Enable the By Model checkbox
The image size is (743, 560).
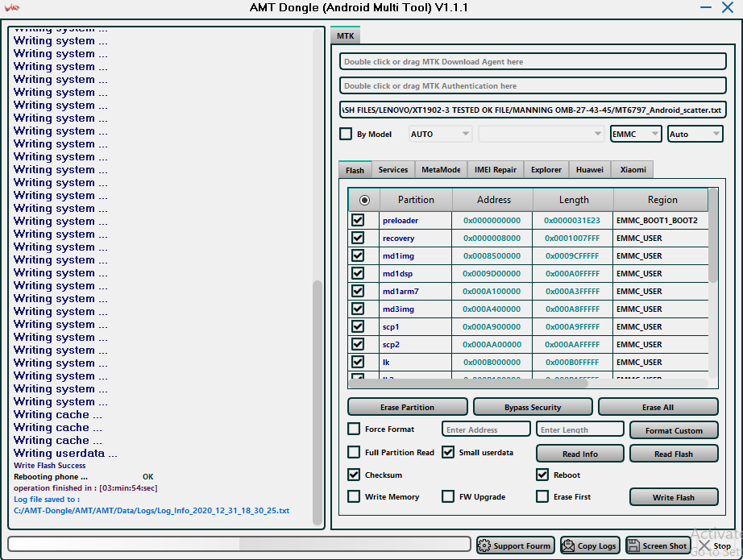[346, 134]
